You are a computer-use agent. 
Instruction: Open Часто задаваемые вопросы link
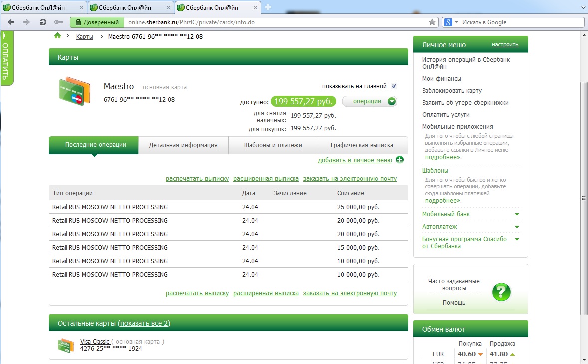(x=454, y=285)
